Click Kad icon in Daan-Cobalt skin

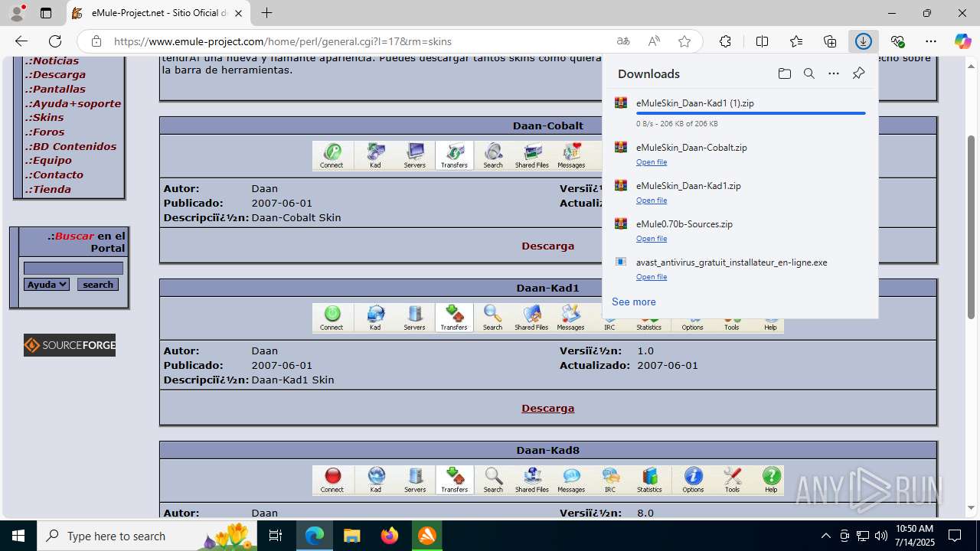pyautogui.click(x=375, y=155)
